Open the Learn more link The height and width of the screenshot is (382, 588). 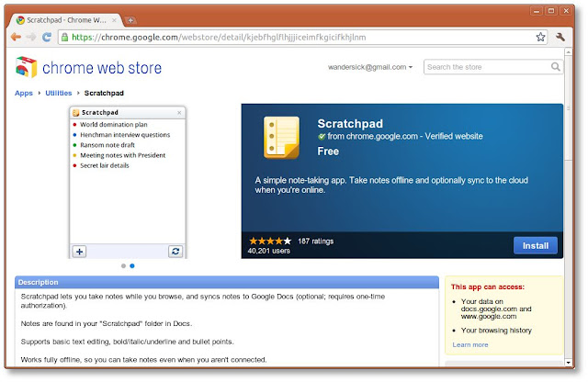(x=469, y=345)
